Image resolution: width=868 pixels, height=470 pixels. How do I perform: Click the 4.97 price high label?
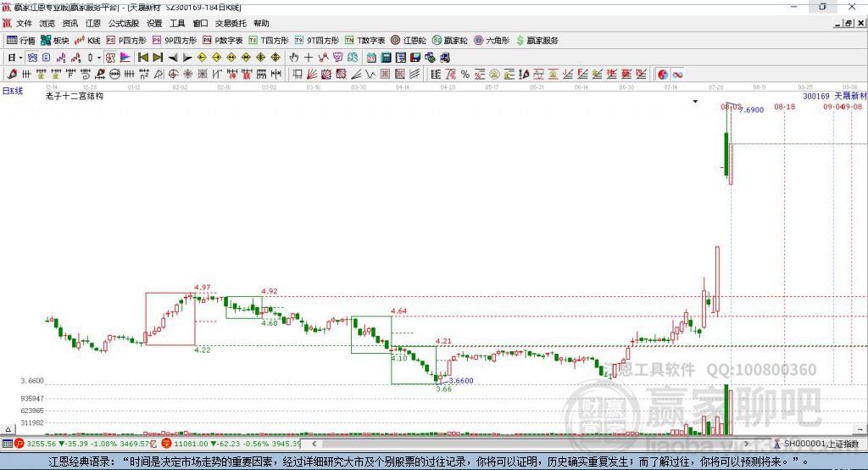click(202, 287)
